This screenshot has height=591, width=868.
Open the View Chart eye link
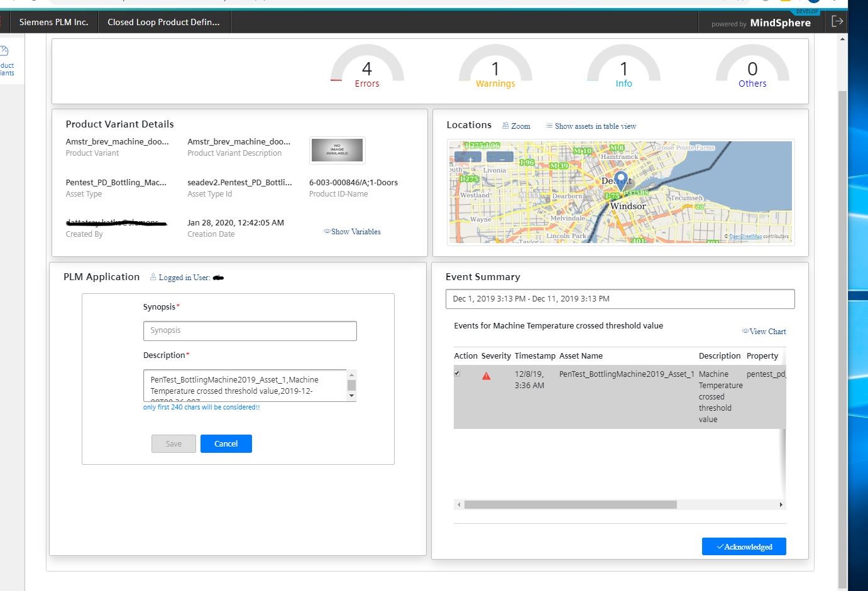[764, 332]
